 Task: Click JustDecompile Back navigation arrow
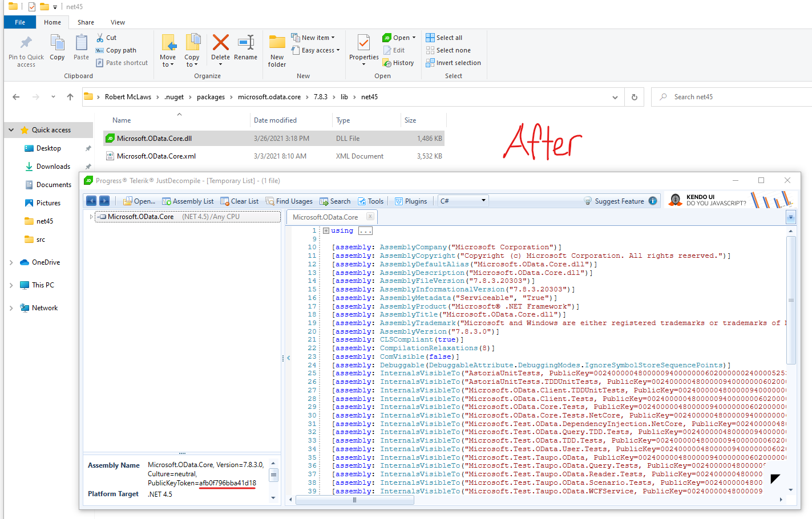click(x=91, y=201)
